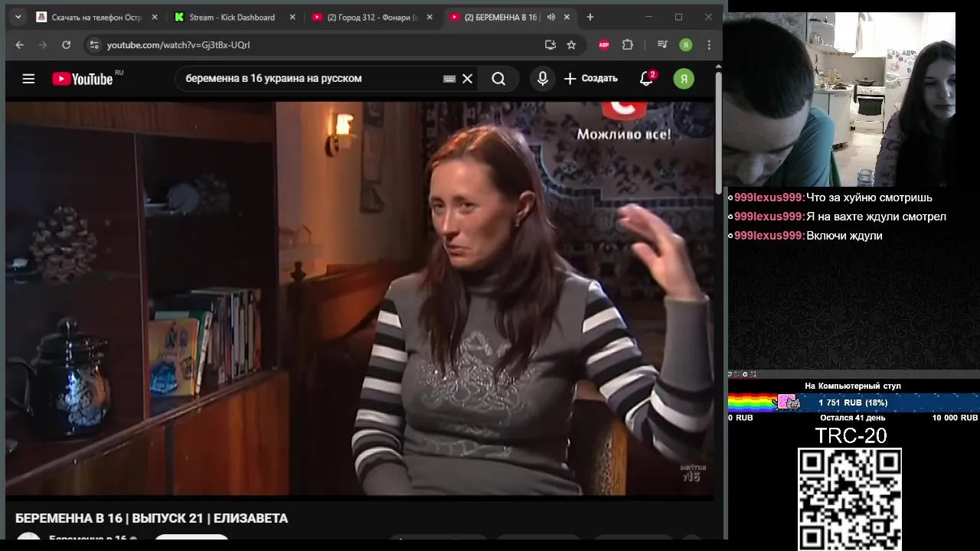Open YouTube notifications bell
Screen dimensions: 980x551
[647, 78]
